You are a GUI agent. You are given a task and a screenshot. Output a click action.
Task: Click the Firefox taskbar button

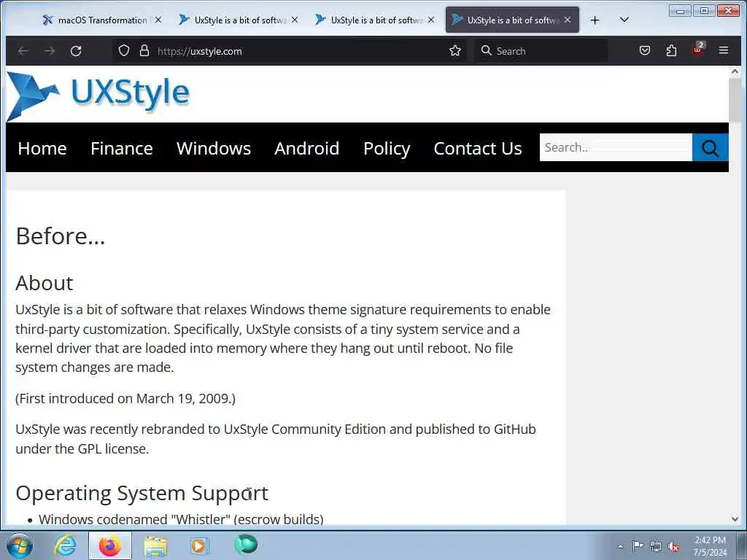110,545
